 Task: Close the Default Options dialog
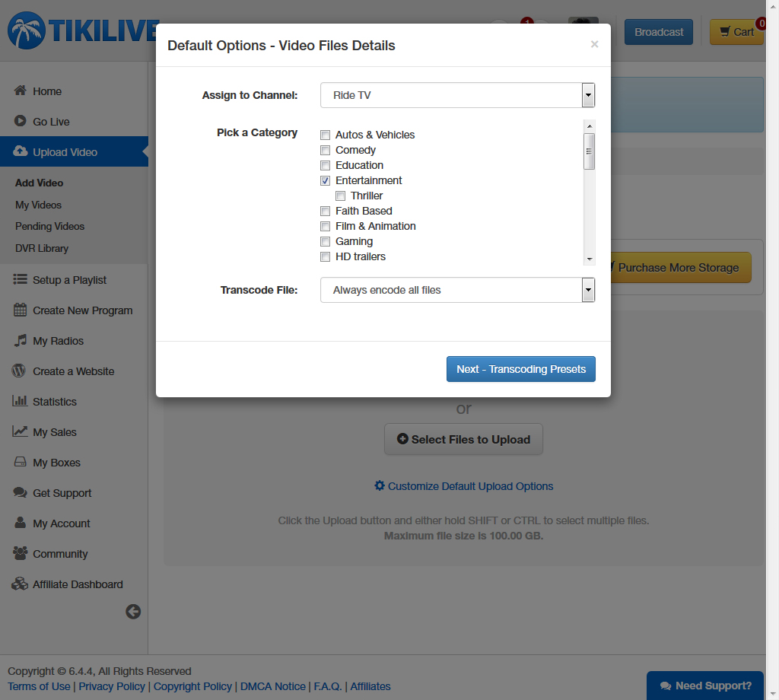pyautogui.click(x=594, y=44)
